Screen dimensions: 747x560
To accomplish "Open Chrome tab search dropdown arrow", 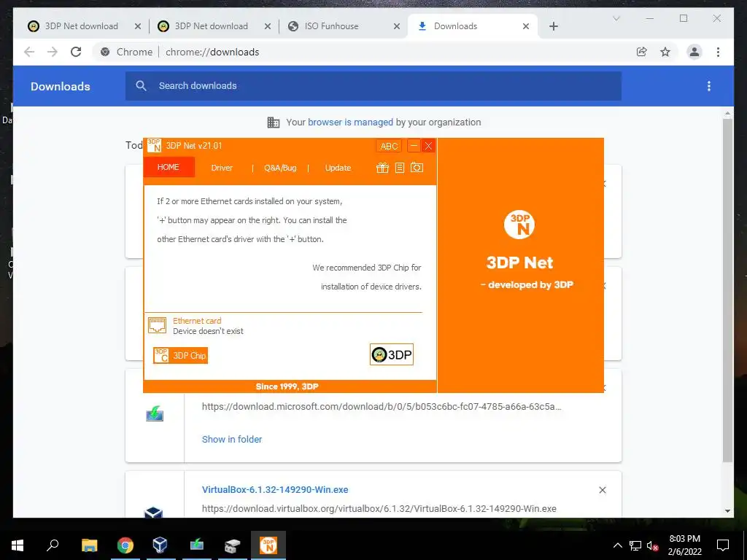I will [616, 18].
